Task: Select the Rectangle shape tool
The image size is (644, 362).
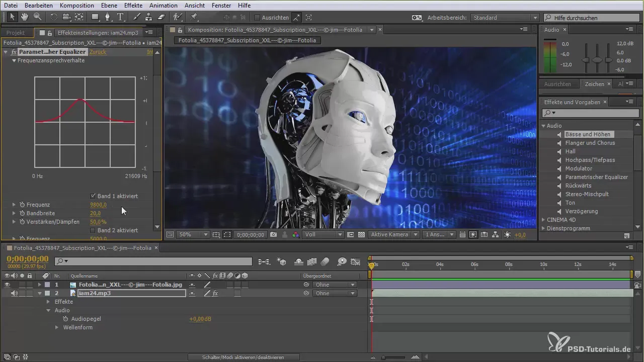Action: tap(95, 17)
